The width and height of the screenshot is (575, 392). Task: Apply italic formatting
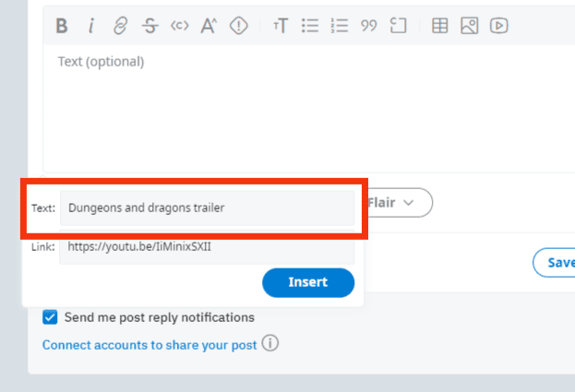[x=91, y=26]
